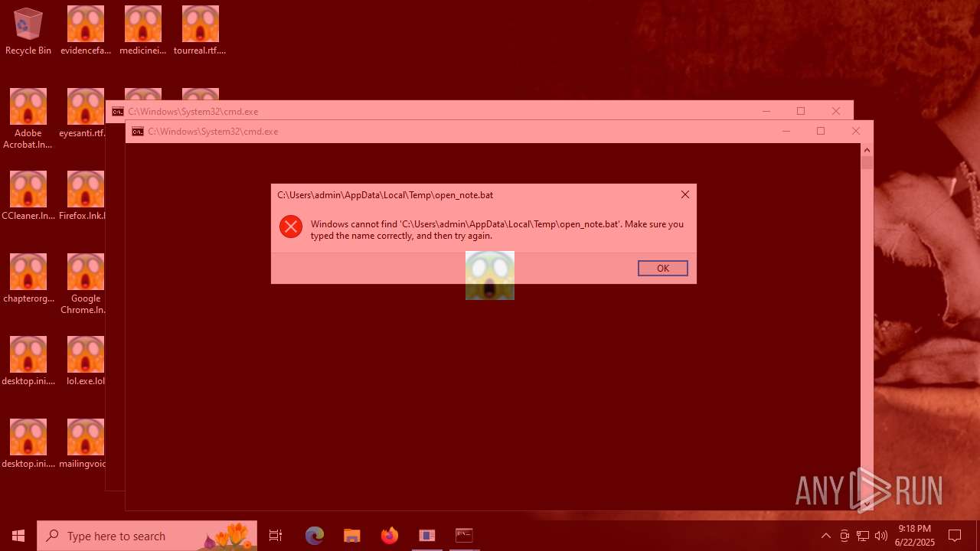
Task: Click the error dialog title path text
Action: pos(385,195)
